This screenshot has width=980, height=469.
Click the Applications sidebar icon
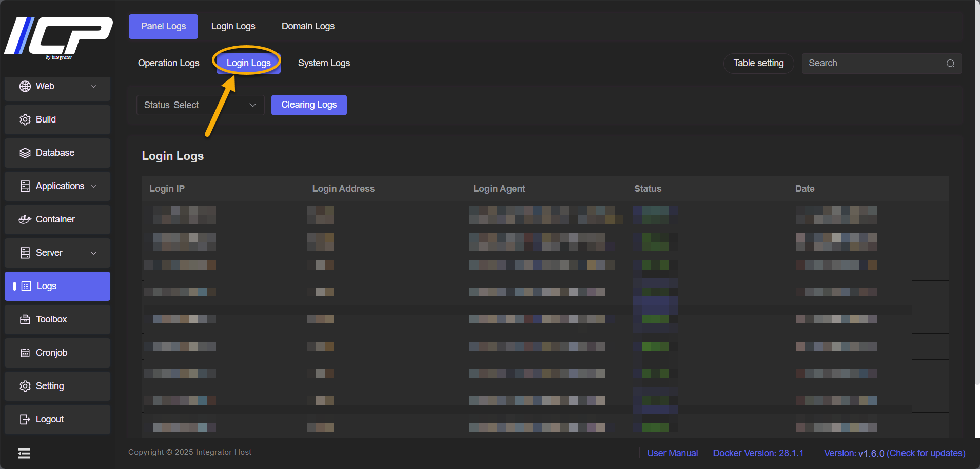[x=25, y=186]
